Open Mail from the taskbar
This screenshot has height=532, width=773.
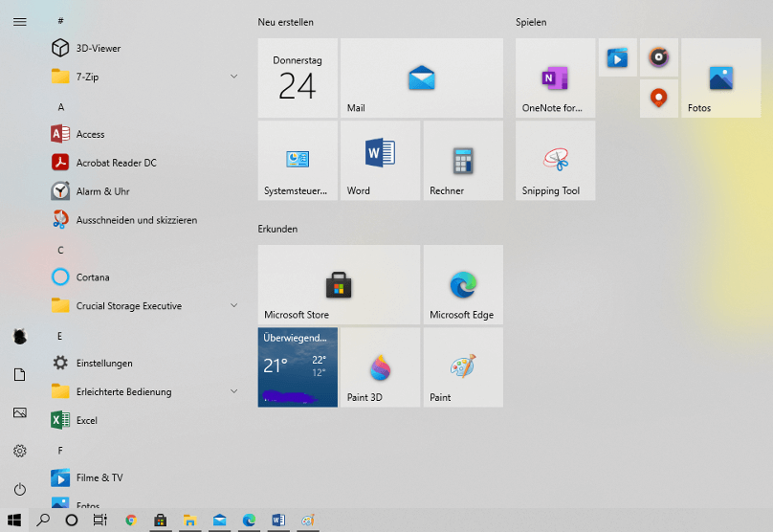click(x=219, y=521)
